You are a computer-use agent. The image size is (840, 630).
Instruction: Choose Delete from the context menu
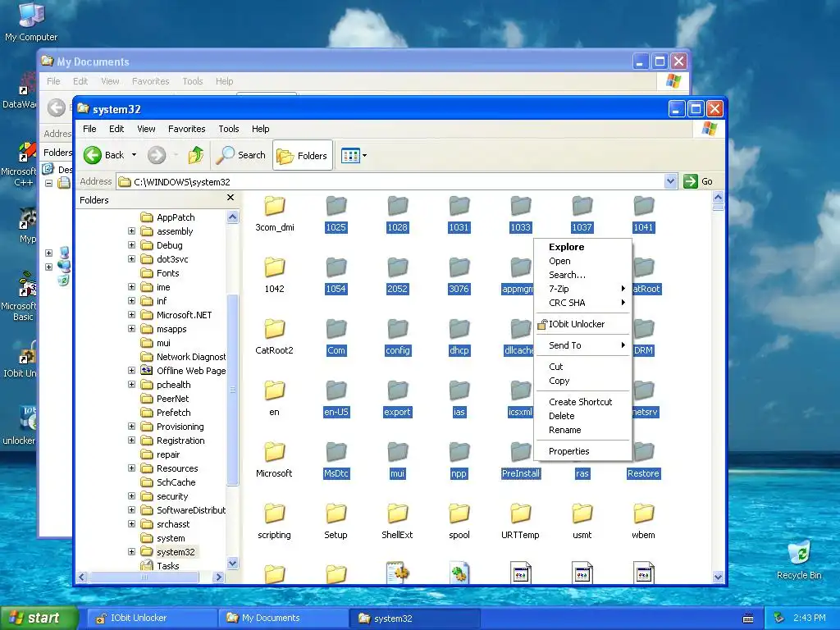(583, 416)
